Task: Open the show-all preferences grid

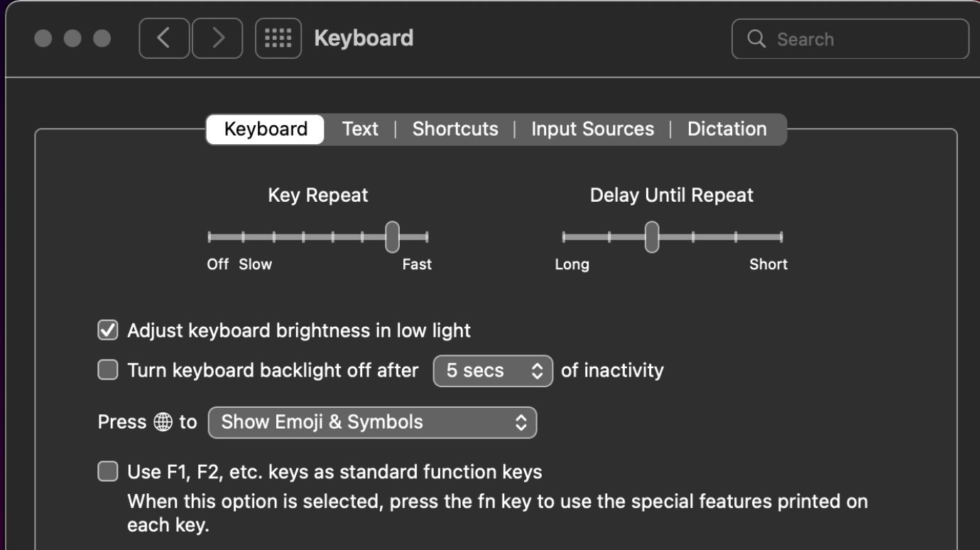Action: click(x=278, y=38)
